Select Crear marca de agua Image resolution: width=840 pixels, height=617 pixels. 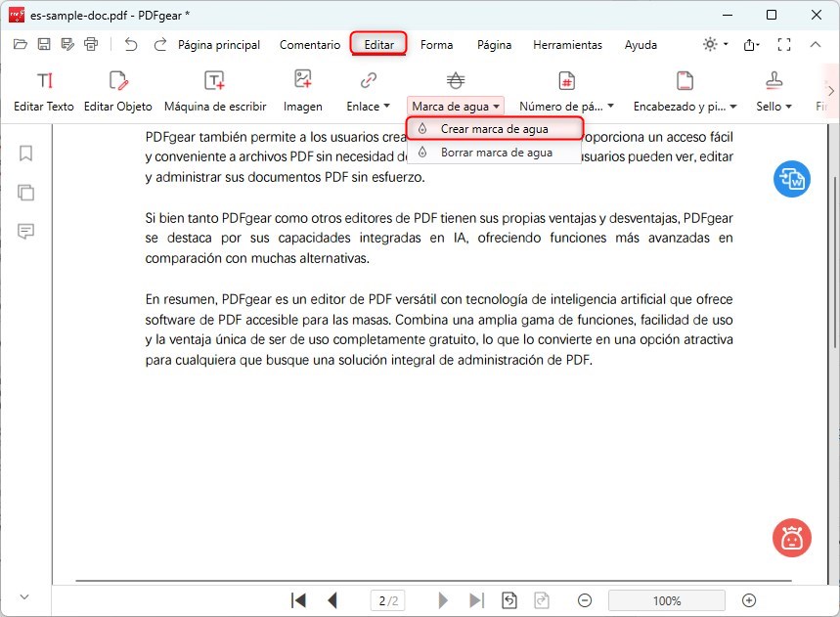(495, 128)
